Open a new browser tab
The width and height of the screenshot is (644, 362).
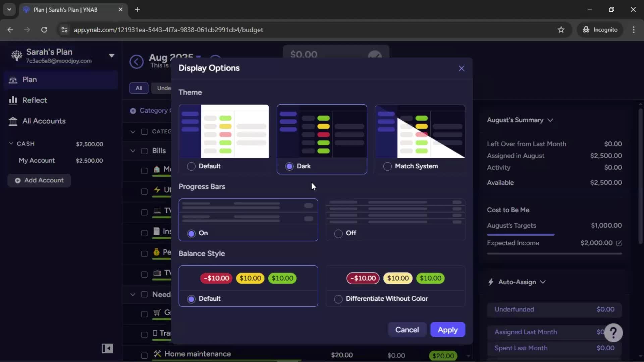point(138,10)
